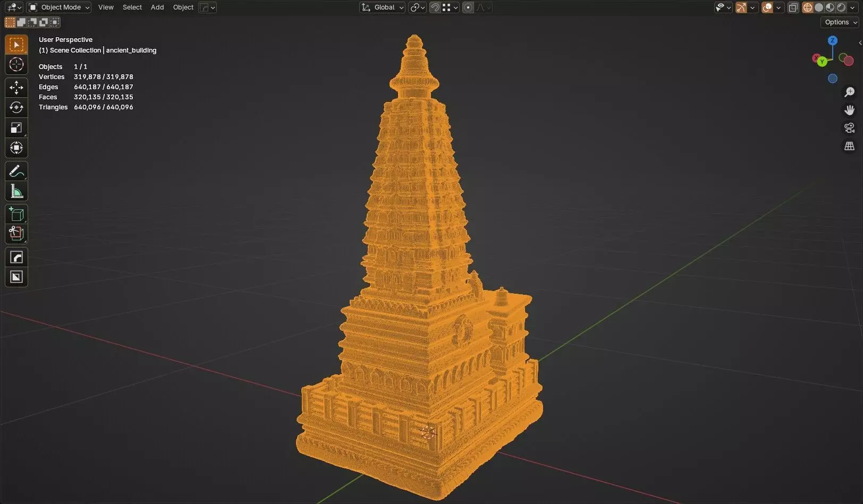Click 'ancient_building' collection text
This screenshot has height=504, width=863.
131,50
